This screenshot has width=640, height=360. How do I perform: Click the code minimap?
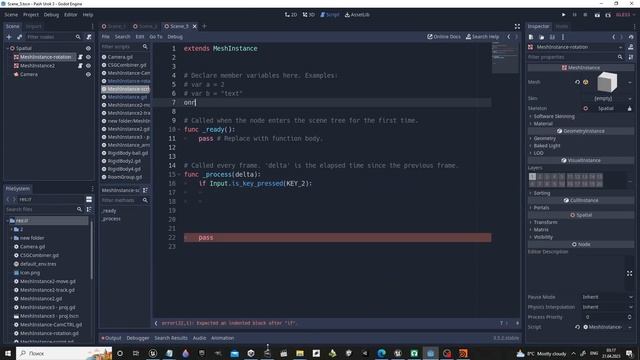pyautogui.click(x=504, y=57)
